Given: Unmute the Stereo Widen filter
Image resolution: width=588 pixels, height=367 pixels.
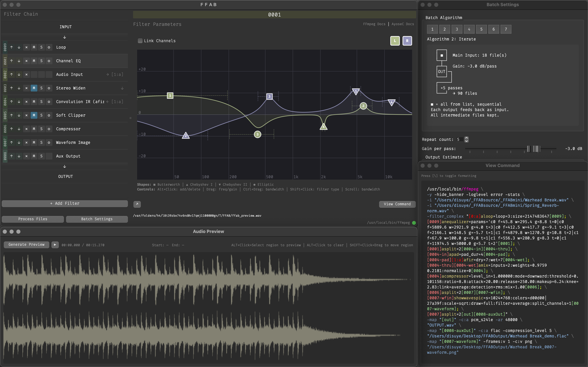Looking at the screenshot, I should click(34, 88).
